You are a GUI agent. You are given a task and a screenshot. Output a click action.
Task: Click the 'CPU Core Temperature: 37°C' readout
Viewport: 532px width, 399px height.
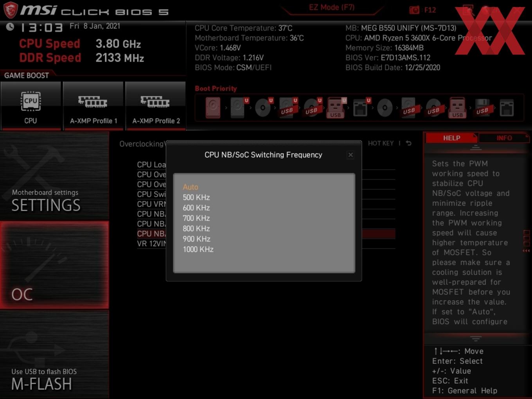243,28
